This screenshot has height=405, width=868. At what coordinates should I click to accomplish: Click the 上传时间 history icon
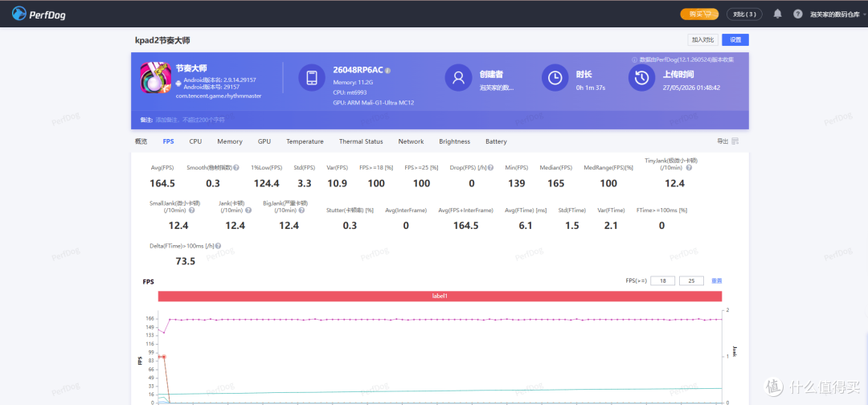click(641, 77)
